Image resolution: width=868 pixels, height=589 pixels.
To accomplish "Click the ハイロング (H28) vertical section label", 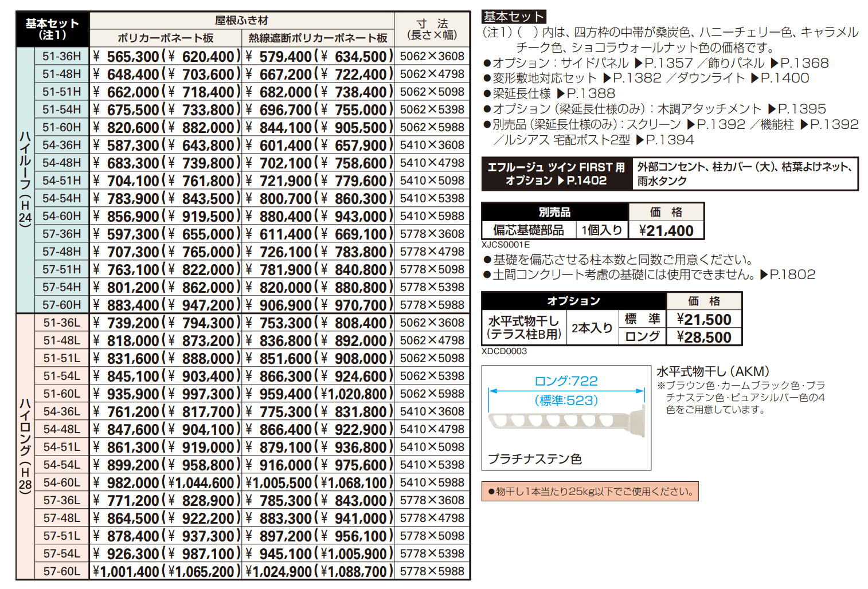I will pos(25,446).
